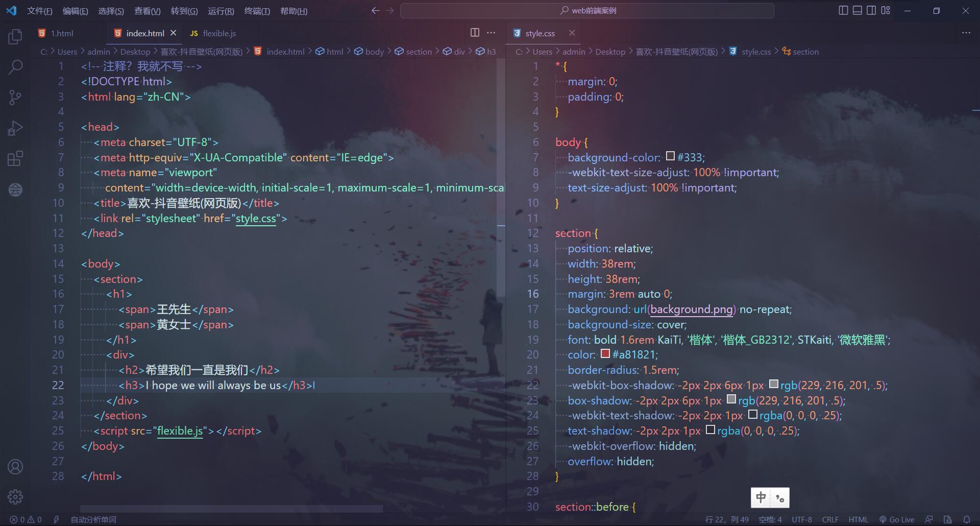Open more actions for the left editor group
Screen dimensions: 980x526
tap(491, 33)
